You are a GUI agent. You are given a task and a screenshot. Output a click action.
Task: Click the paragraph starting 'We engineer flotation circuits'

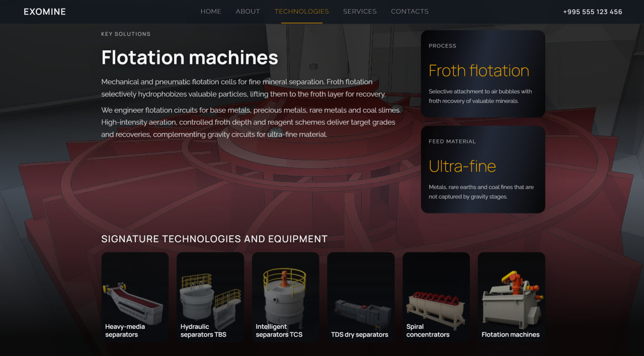pos(251,122)
